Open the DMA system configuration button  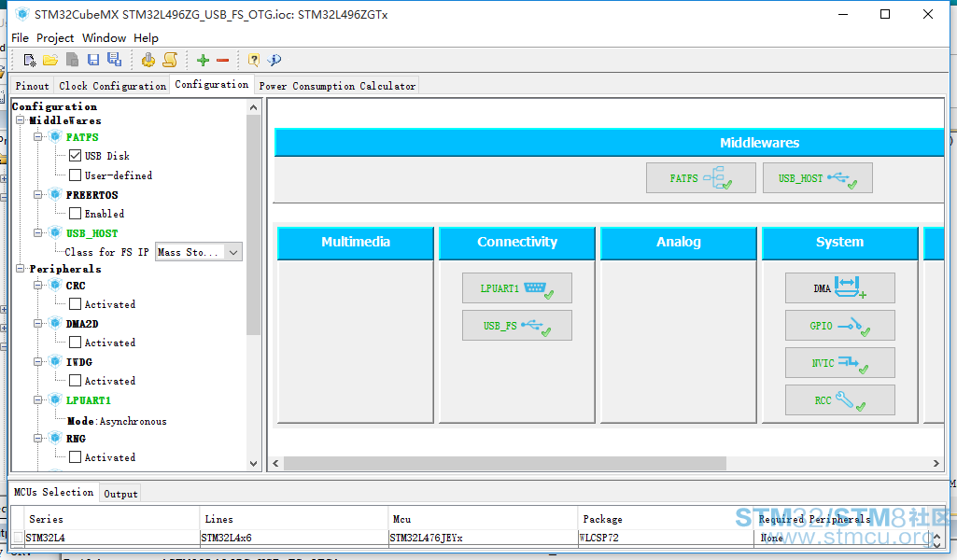[x=839, y=287]
